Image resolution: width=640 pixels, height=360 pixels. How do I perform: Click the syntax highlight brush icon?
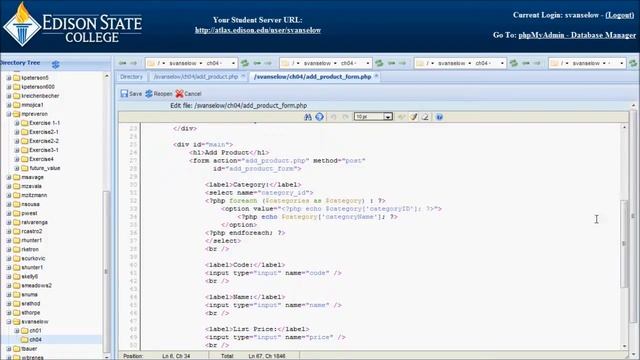413,117
